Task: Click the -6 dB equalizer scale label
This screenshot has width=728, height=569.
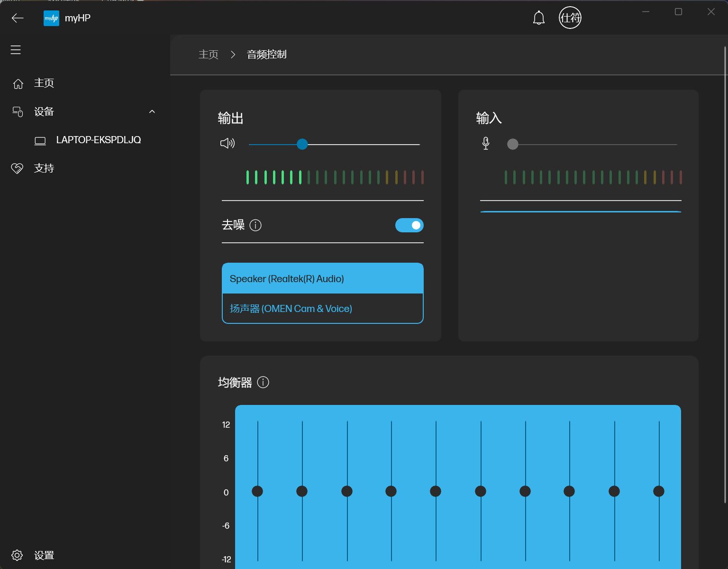Action: tap(226, 526)
